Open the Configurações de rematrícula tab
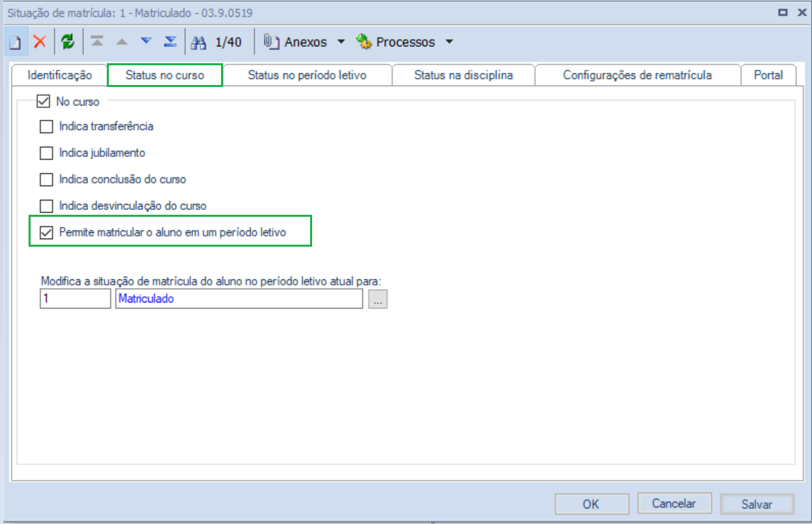The image size is (812, 524). pyautogui.click(x=637, y=75)
